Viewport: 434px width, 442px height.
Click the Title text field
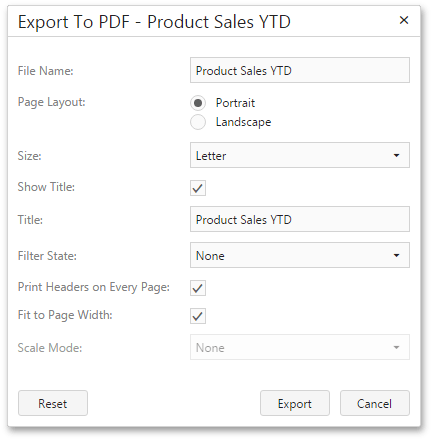(300, 219)
